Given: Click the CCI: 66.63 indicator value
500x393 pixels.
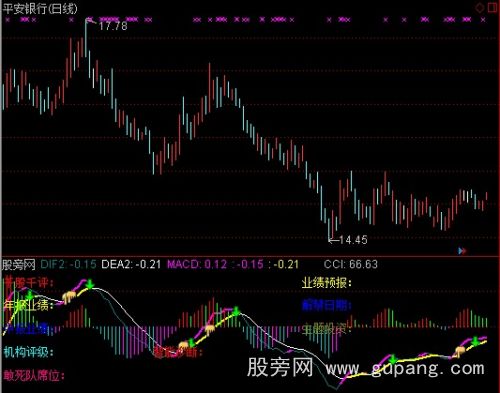Looking at the screenshot, I should point(351,264).
